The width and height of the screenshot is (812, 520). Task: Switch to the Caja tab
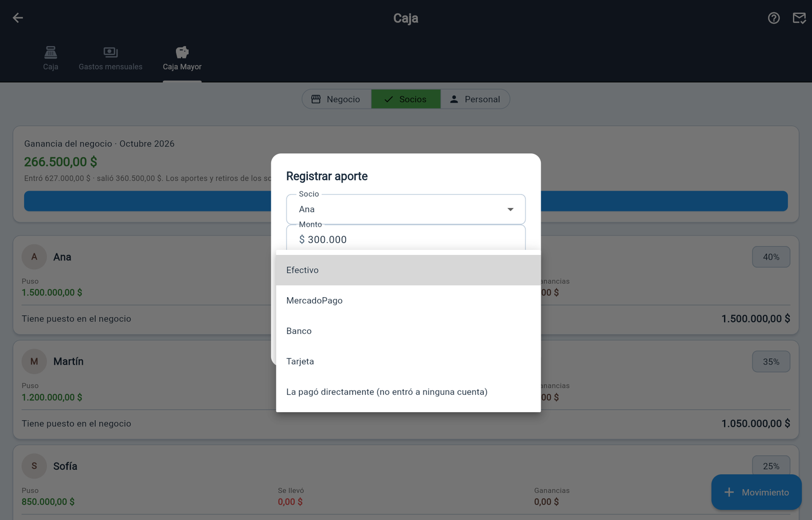click(x=51, y=59)
